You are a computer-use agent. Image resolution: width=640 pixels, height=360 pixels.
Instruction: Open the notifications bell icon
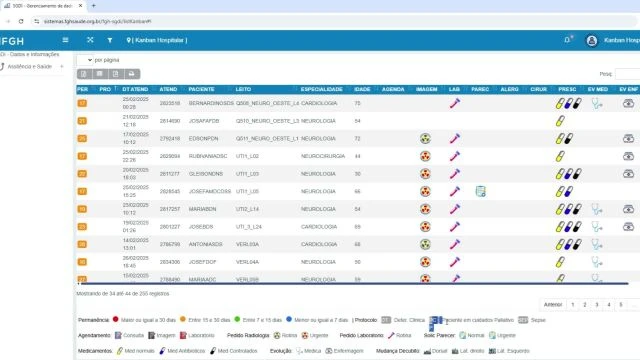tap(567, 40)
